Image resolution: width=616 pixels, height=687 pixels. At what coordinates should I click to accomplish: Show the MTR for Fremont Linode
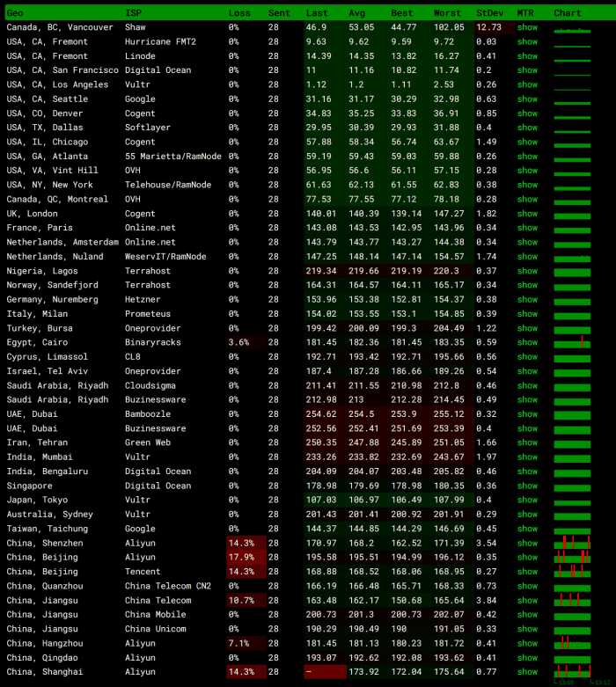click(527, 56)
